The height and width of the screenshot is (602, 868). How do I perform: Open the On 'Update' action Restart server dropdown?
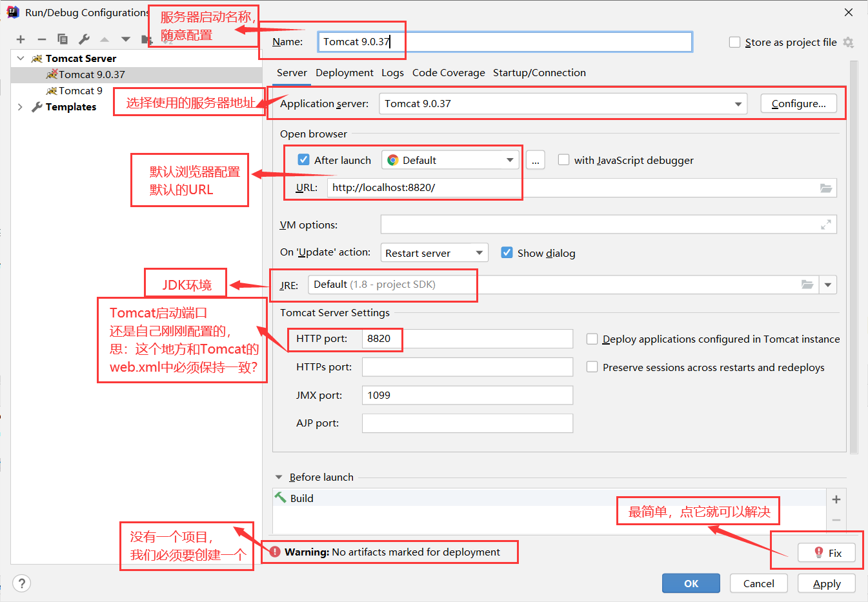coord(434,253)
